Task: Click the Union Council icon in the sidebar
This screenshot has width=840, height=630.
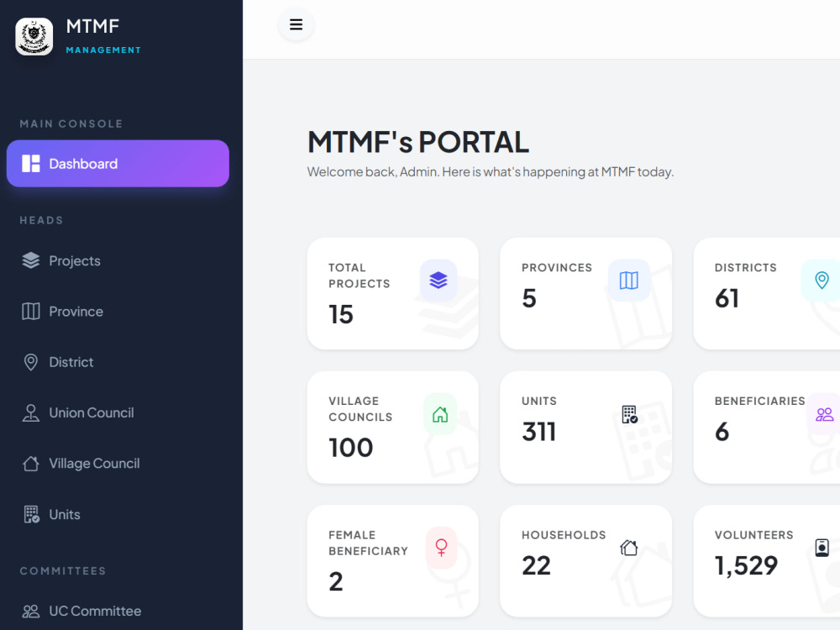Action: point(31,412)
